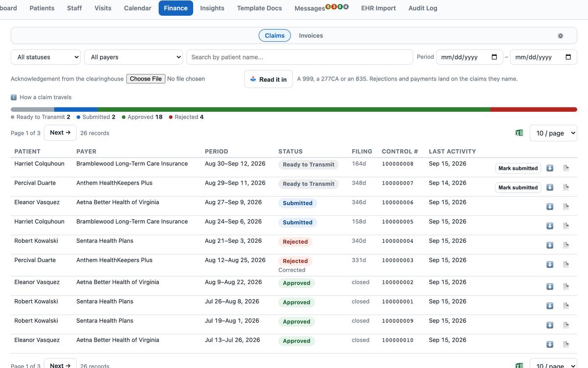Download claim 100000008 for Harriet Colquhoun
The height and width of the screenshot is (368, 588).
[x=550, y=168]
